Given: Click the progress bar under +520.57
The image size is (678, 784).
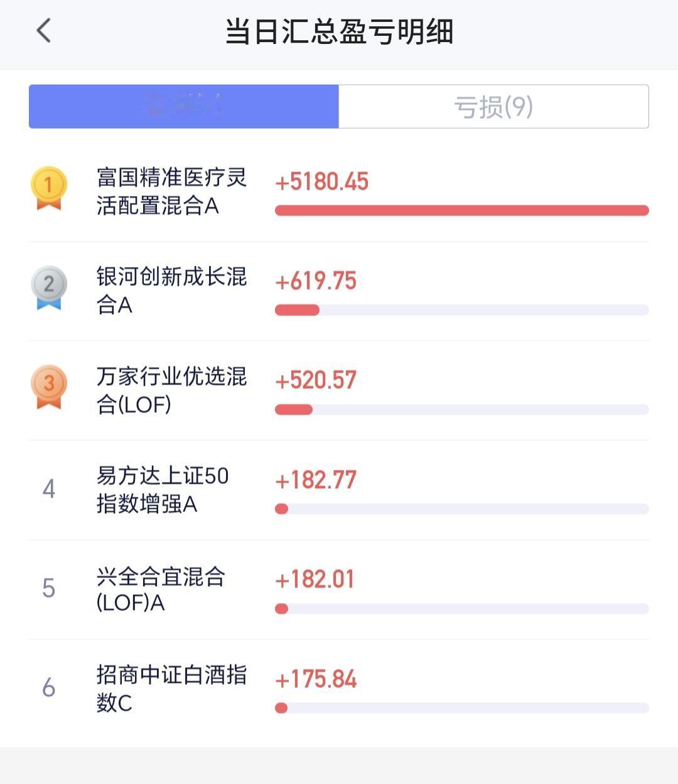Looking at the screenshot, I should tap(461, 410).
